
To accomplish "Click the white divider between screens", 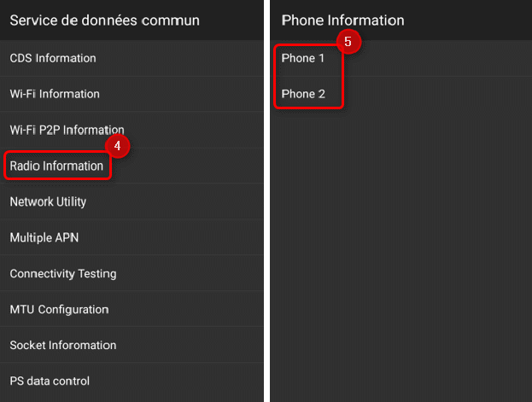I will coord(267,201).
